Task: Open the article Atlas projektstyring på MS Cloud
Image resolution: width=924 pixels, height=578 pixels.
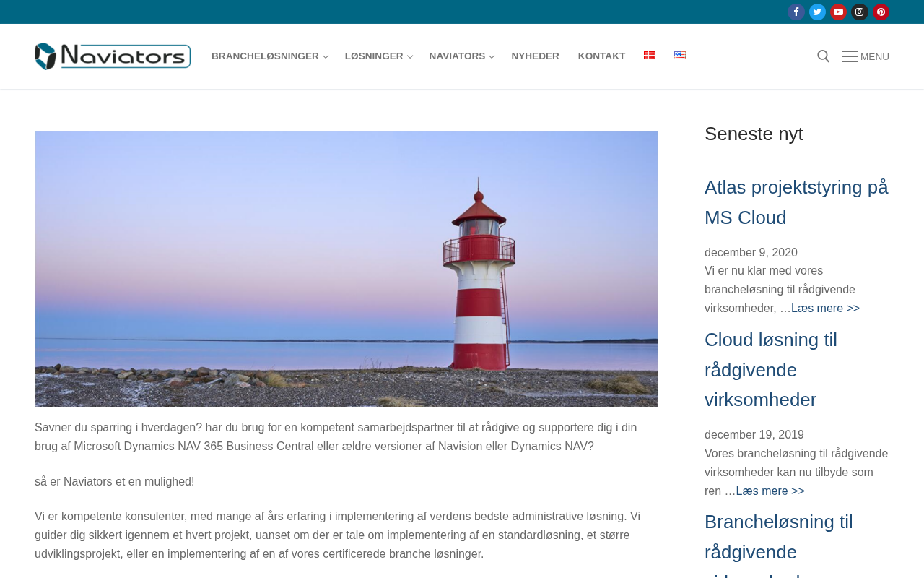Action: 796,202
